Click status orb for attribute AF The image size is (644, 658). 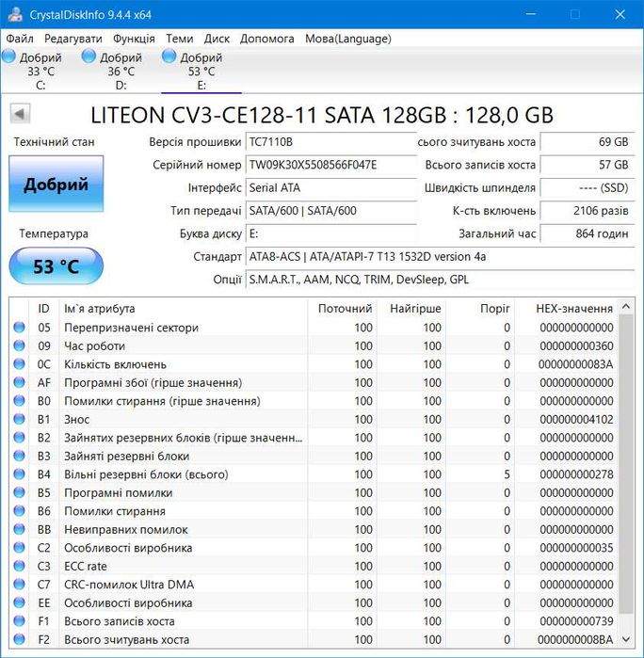[20, 382]
